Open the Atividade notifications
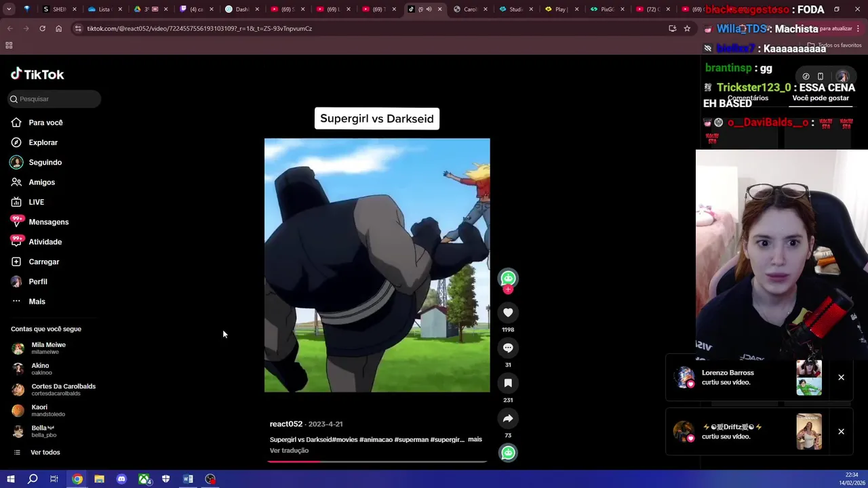Image resolution: width=868 pixels, height=488 pixels. pyautogui.click(x=36, y=242)
